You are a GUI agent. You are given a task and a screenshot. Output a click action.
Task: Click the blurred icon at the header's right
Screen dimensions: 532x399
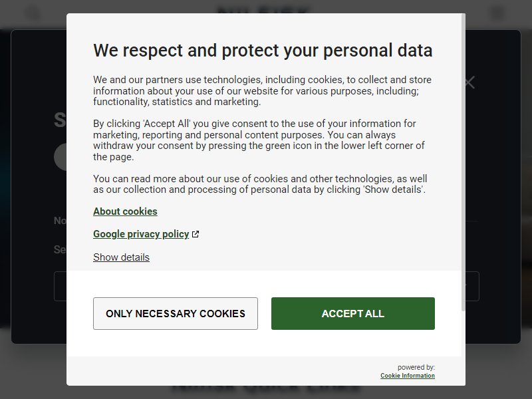[x=497, y=13]
